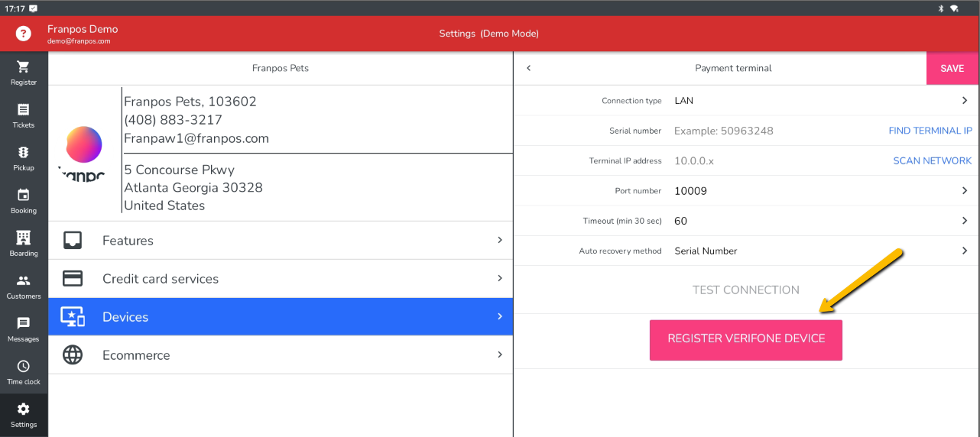Open the Auto recovery method selector

[x=964, y=251]
